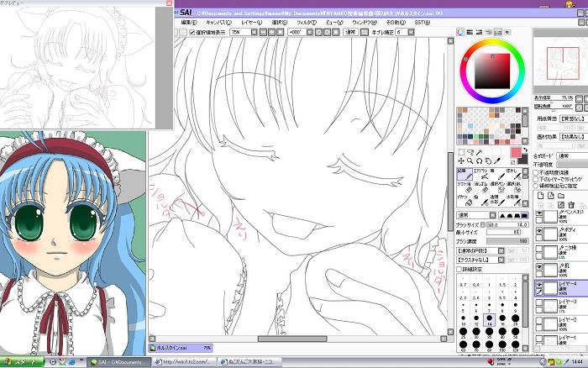Create a new linework layer icon
Screen dimensions: 588x368
click(x=550, y=196)
